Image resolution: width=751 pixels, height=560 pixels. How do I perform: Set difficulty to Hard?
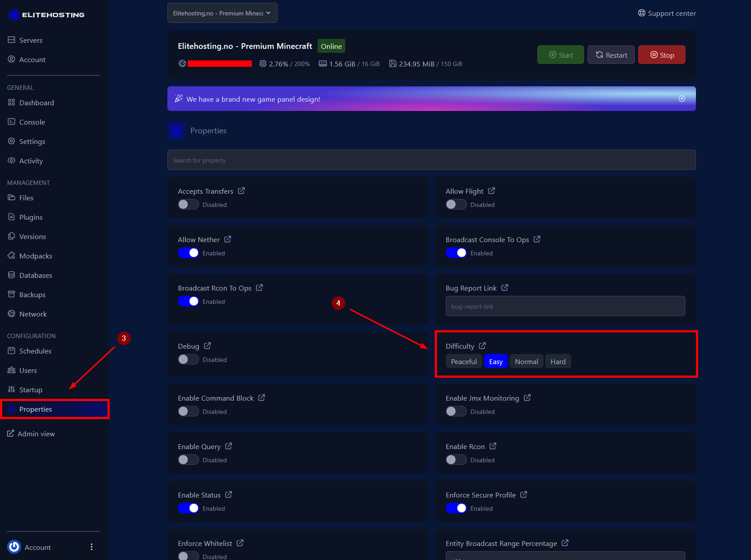(558, 361)
